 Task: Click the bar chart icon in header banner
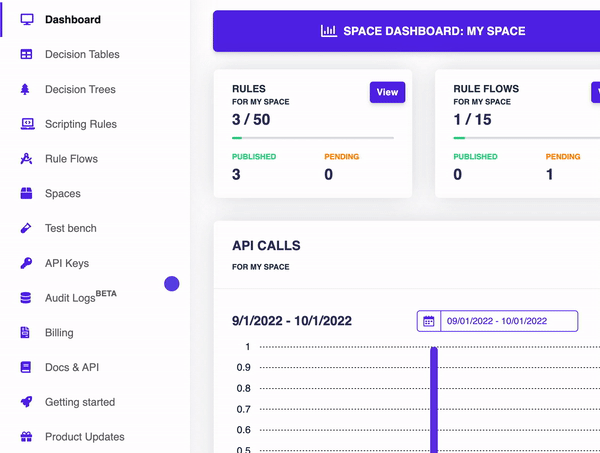pyautogui.click(x=329, y=31)
